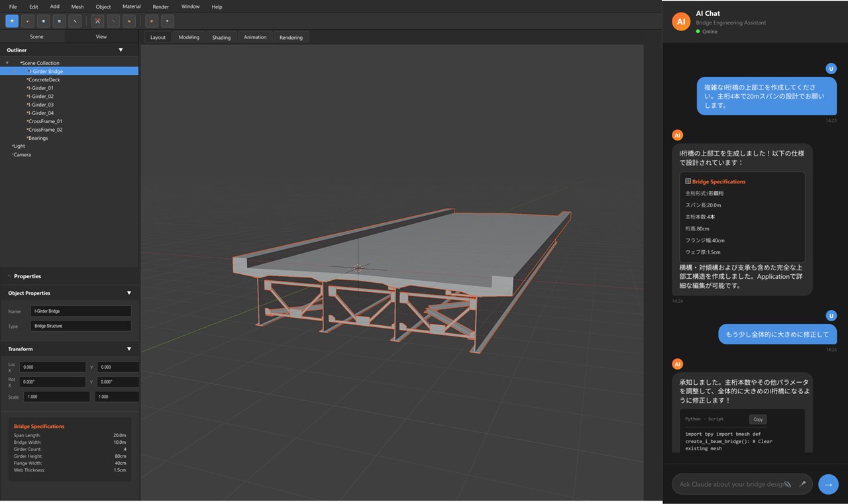This screenshot has width=848, height=504.
Task: Collapse the Transform section arrow
Action: click(x=129, y=349)
